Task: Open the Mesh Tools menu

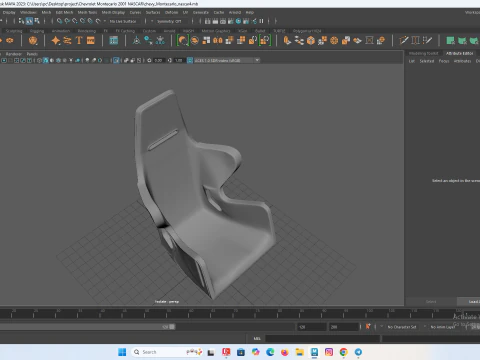Action: tap(87, 12)
